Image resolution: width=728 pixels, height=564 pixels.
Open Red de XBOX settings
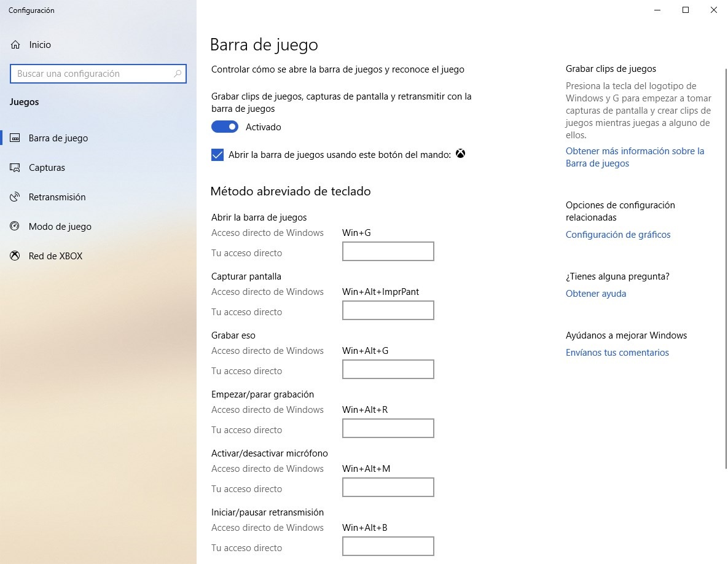(x=98, y=256)
